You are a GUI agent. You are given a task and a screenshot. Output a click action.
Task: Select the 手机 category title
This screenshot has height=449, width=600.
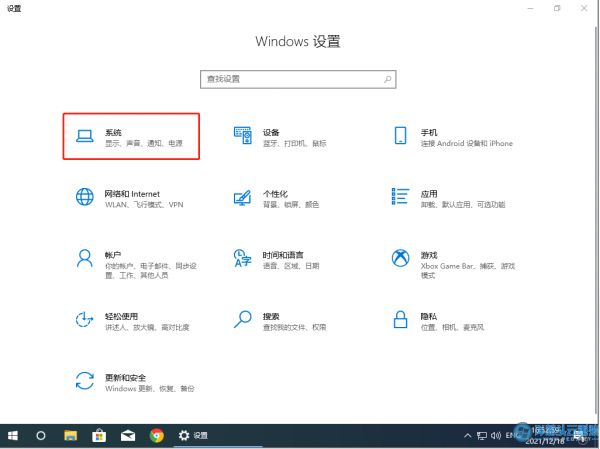(x=429, y=132)
